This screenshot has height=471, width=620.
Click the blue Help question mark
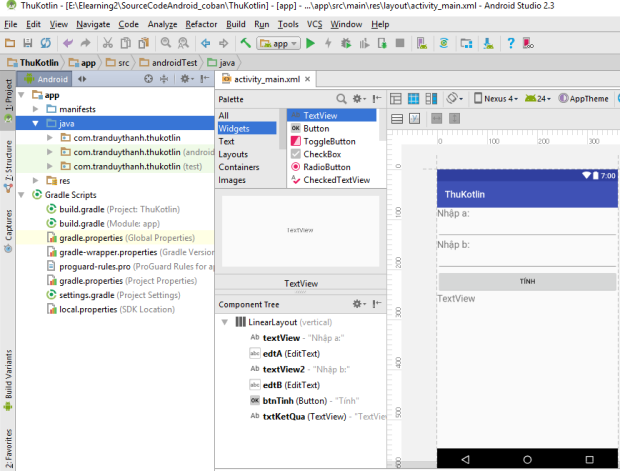pos(510,43)
